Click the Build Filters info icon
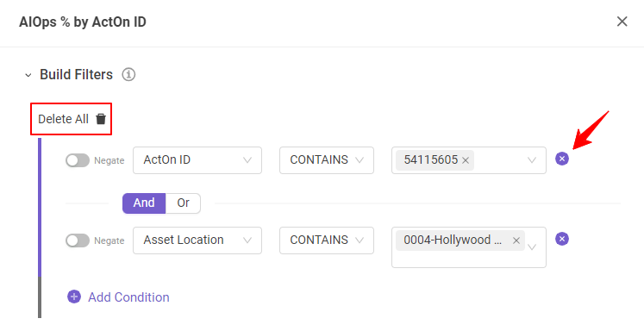The height and width of the screenshot is (331, 644). (x=128, y=75)
